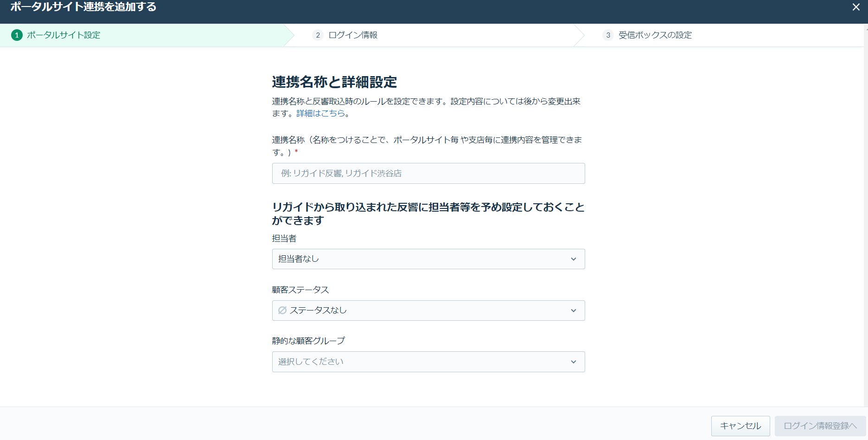Click the step number 3 circle icon
Screen dimensions: 868x440
click(x=608, y=35)
